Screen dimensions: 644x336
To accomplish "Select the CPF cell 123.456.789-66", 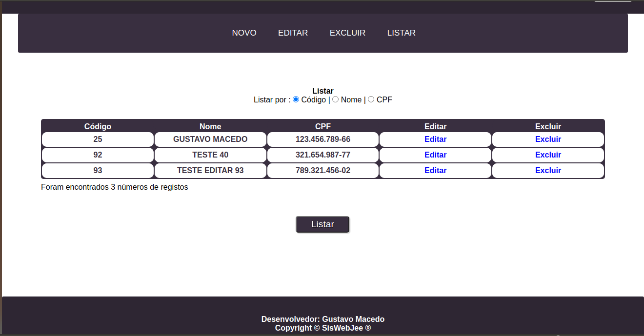I will click(322, 139).
